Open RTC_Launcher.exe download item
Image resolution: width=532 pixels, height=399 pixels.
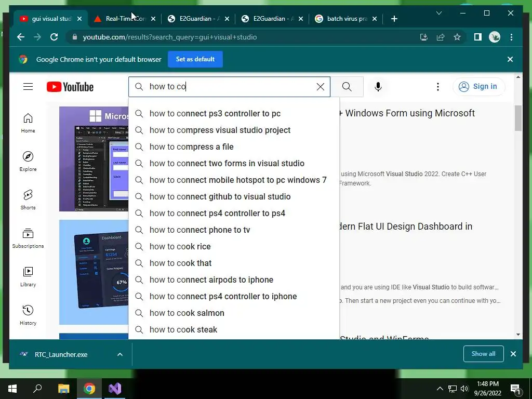61,354
